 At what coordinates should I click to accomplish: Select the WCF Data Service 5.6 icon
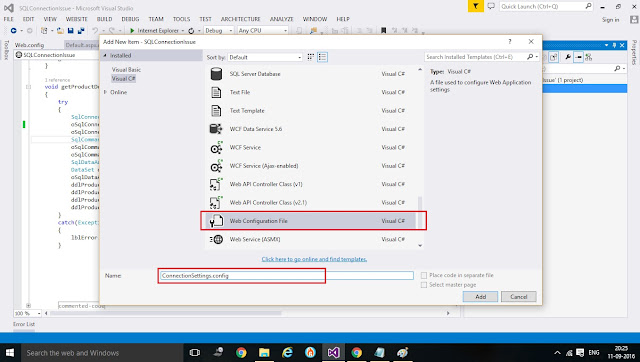[216, 129]
